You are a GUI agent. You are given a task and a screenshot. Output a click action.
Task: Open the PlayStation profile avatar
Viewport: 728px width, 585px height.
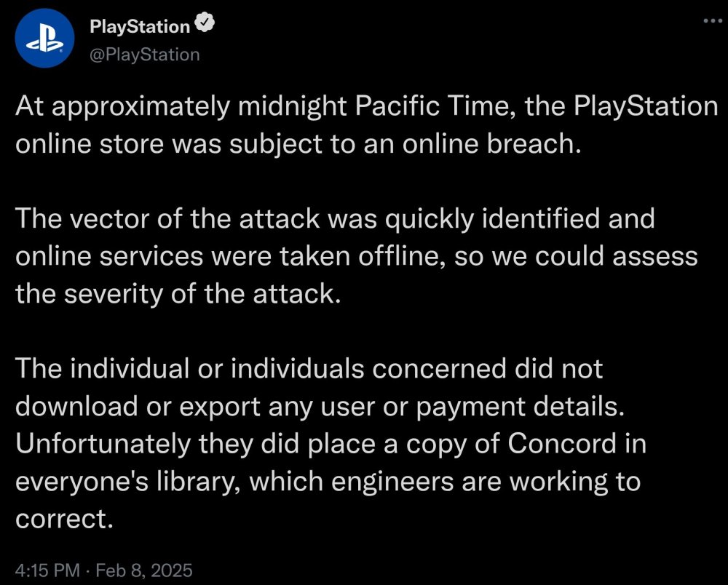45,39
